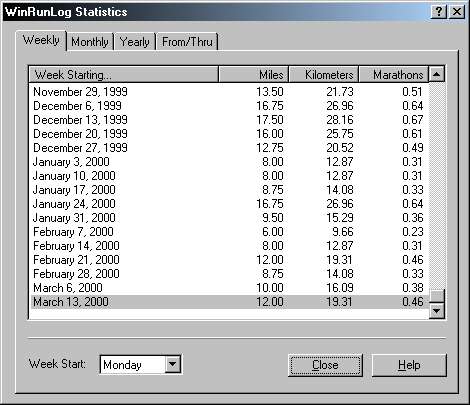Select the December 20, 1999 row

tap(229, 134)
